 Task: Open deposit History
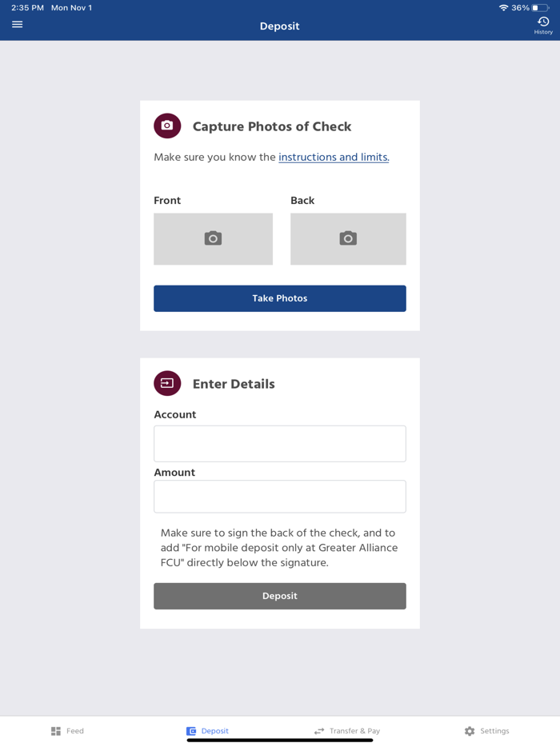tap(543, 26)
